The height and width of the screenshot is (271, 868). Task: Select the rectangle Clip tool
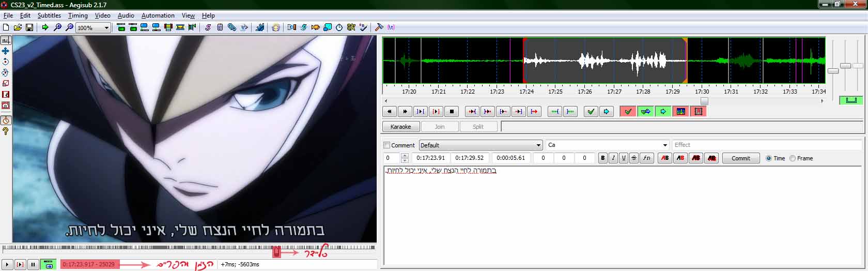pos(6,94)
